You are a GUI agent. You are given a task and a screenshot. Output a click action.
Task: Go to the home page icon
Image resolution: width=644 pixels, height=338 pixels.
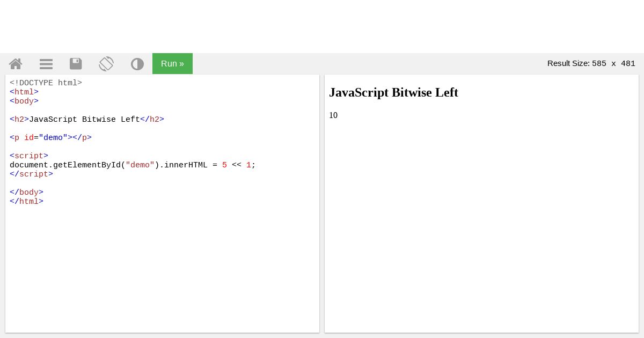tap(16, 64)
